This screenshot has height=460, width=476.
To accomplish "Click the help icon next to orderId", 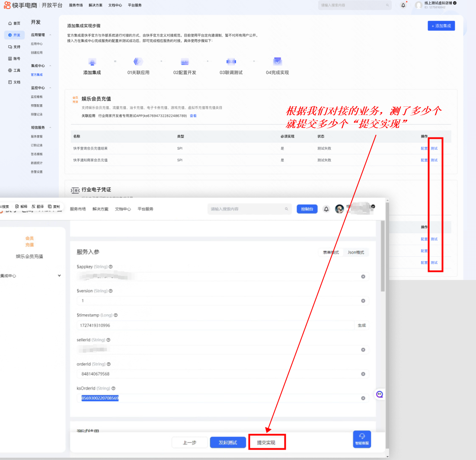I will click(x=109, y=364).
